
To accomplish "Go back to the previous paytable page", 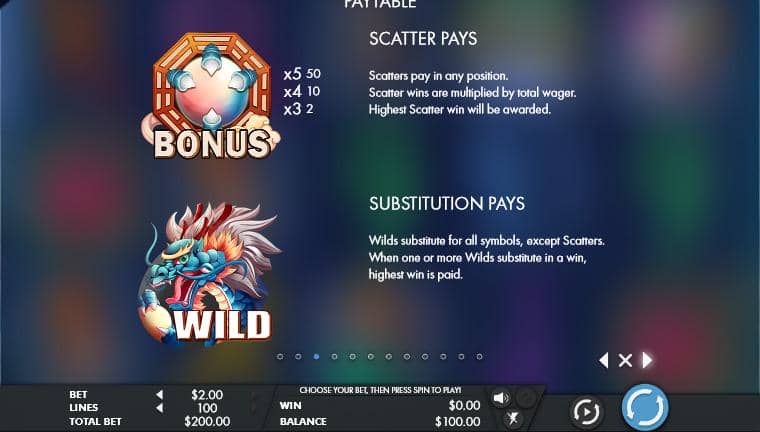I will pyautogui.click(x=603, y=360).
